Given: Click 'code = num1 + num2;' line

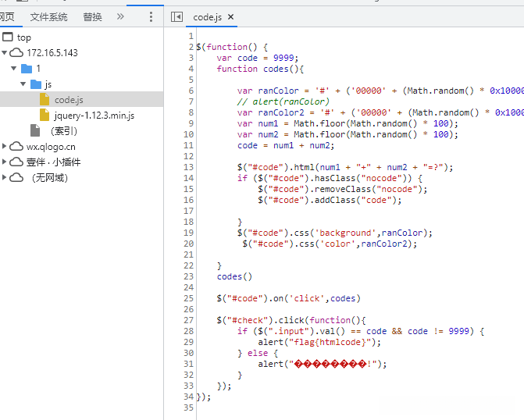Looking at the screenshot, I should coord(286,145).
